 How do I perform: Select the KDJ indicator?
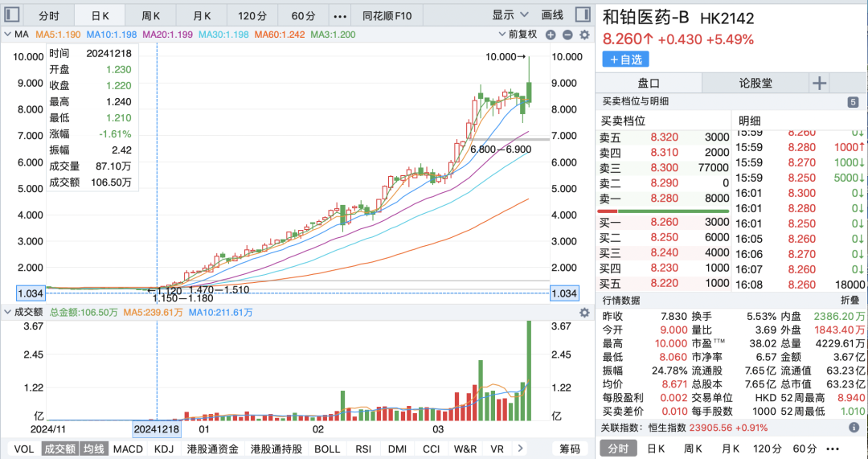pos(164,449)
